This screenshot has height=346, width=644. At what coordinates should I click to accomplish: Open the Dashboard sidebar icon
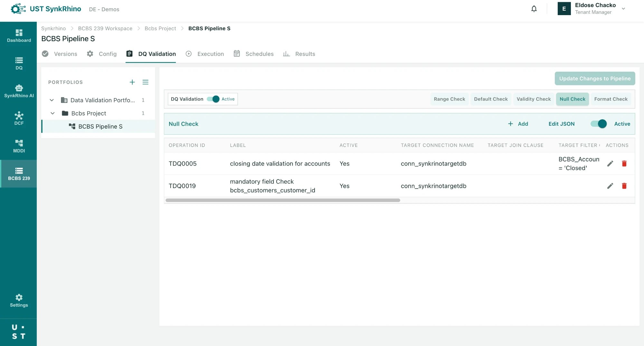(x=19, y=35)
